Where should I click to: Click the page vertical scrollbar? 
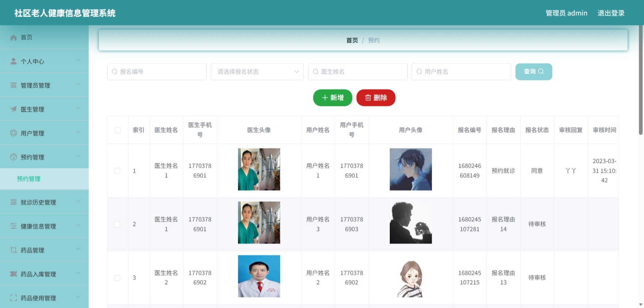pos(641,80)
